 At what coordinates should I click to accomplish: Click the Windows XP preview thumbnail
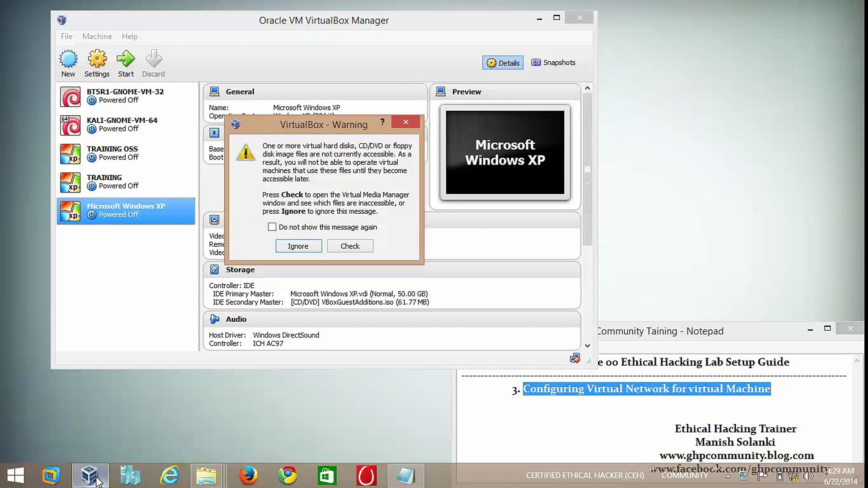(x=505, y=152)
